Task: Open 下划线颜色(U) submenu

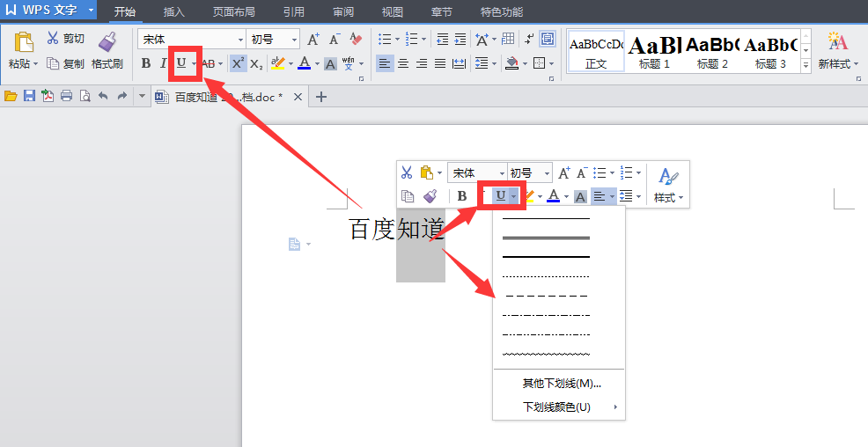Action: point(559,407)
